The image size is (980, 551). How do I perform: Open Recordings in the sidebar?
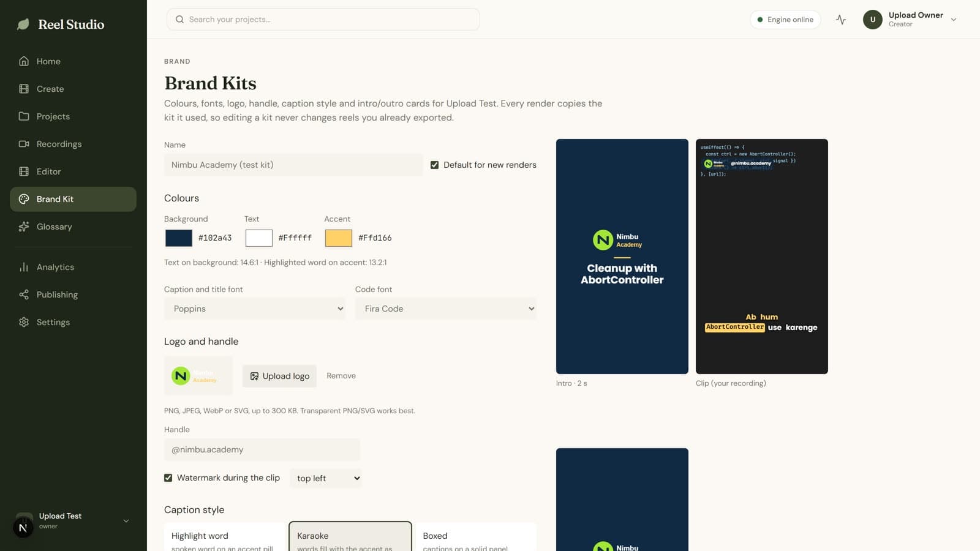click(73, 144)
